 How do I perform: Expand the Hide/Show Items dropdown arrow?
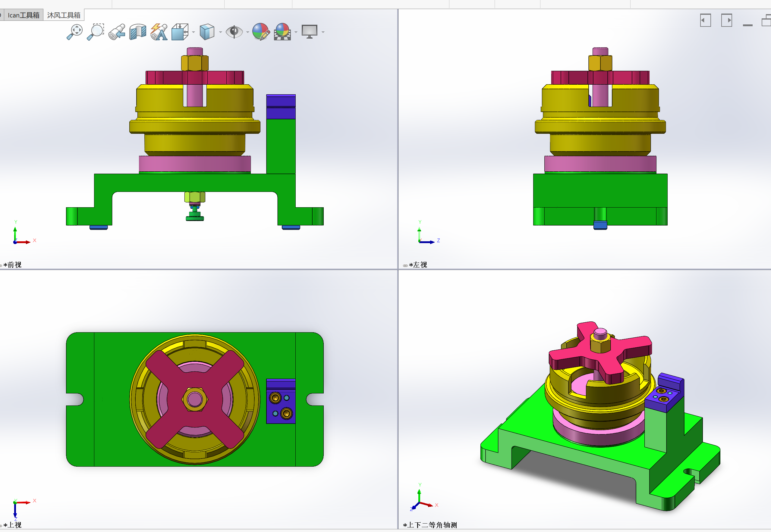247,32
